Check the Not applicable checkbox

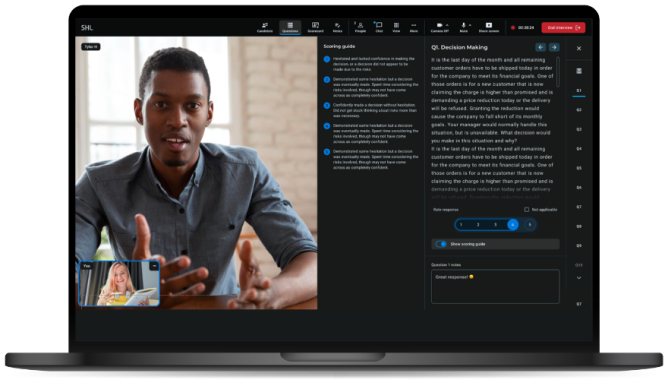coord(527,210)
